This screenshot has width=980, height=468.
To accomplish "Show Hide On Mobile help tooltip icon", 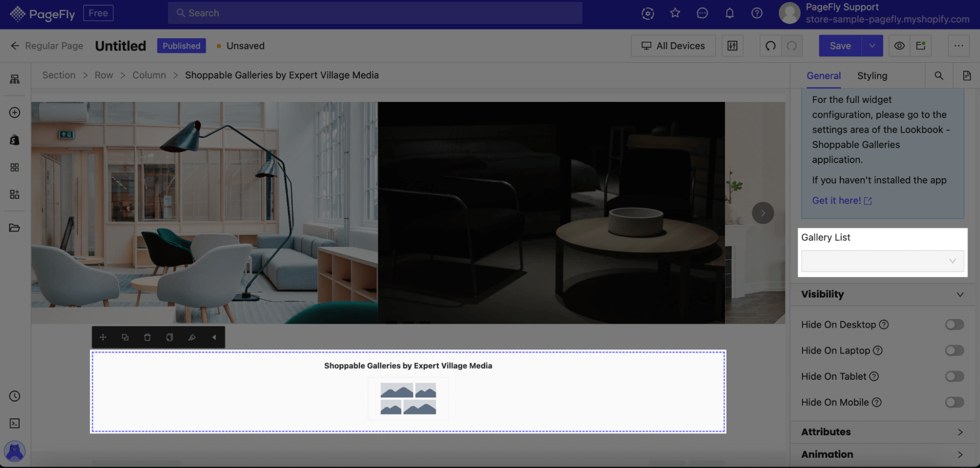I will point(877,402).
